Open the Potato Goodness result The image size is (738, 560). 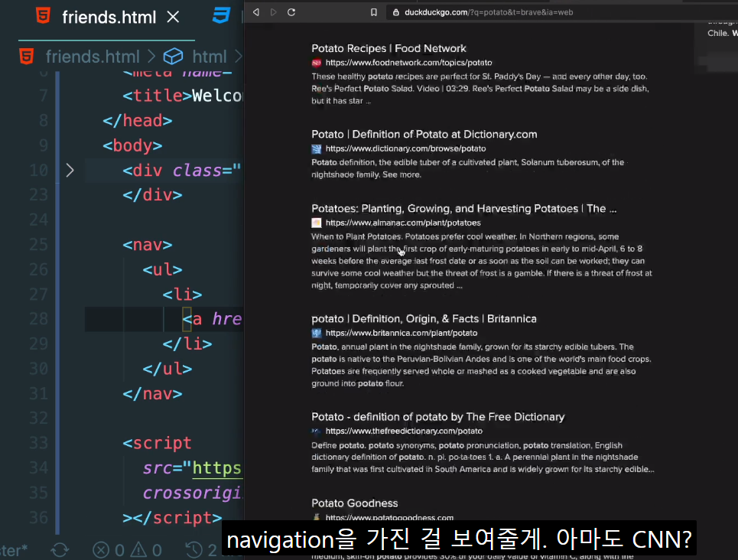354,503
